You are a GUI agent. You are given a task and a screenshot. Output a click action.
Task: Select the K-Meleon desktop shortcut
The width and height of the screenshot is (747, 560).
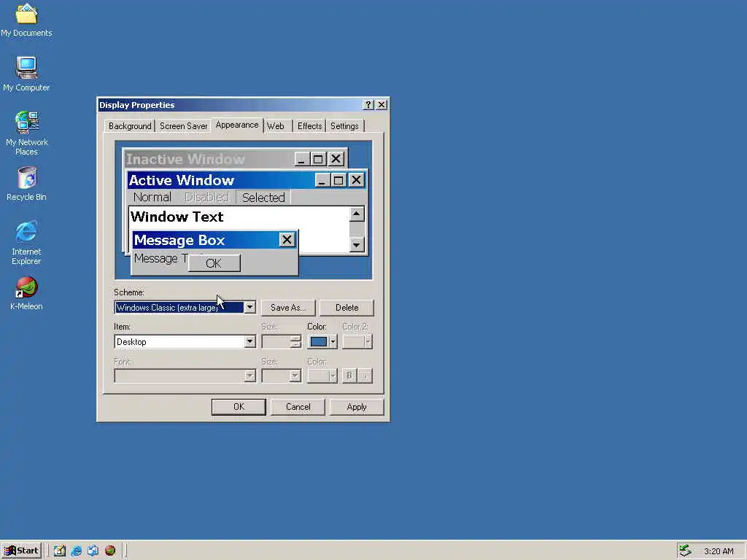click(x=26, y=294)
